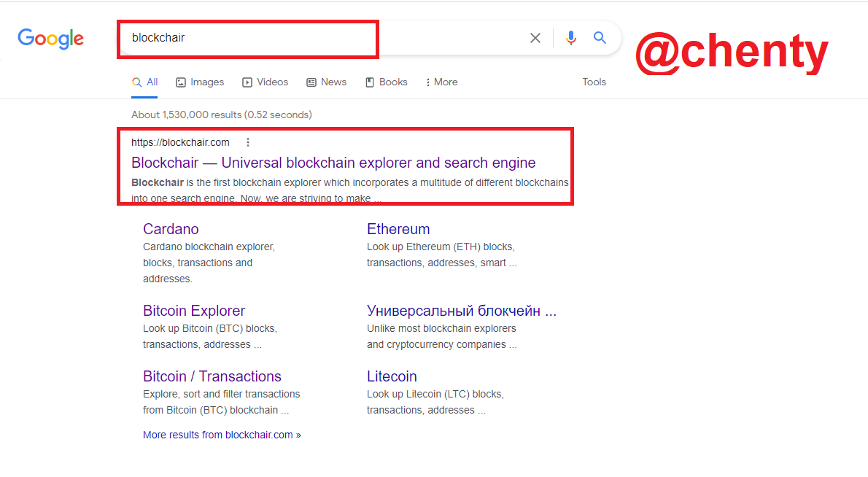Viewport: 868px width, 477px height.
Task: Expand the More search categories menu
Action: tap(441, 82)
